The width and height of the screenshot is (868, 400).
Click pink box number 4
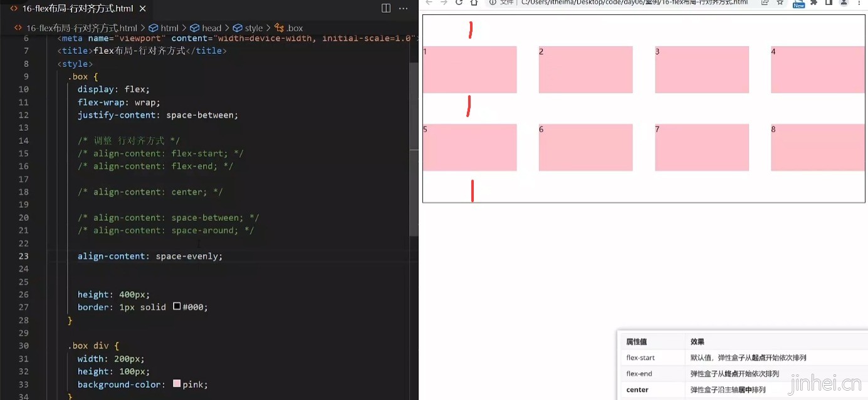tap(818, 69)
